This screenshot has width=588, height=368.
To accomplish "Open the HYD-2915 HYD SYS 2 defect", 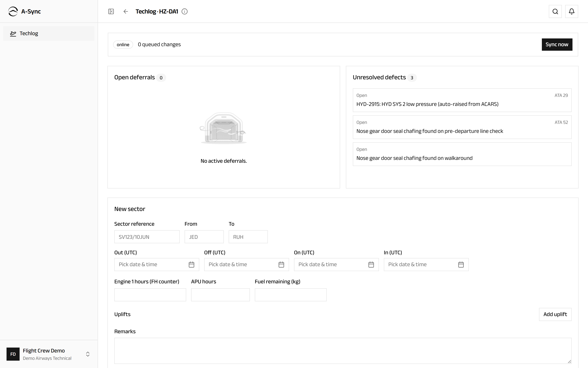I will (462, 100).
